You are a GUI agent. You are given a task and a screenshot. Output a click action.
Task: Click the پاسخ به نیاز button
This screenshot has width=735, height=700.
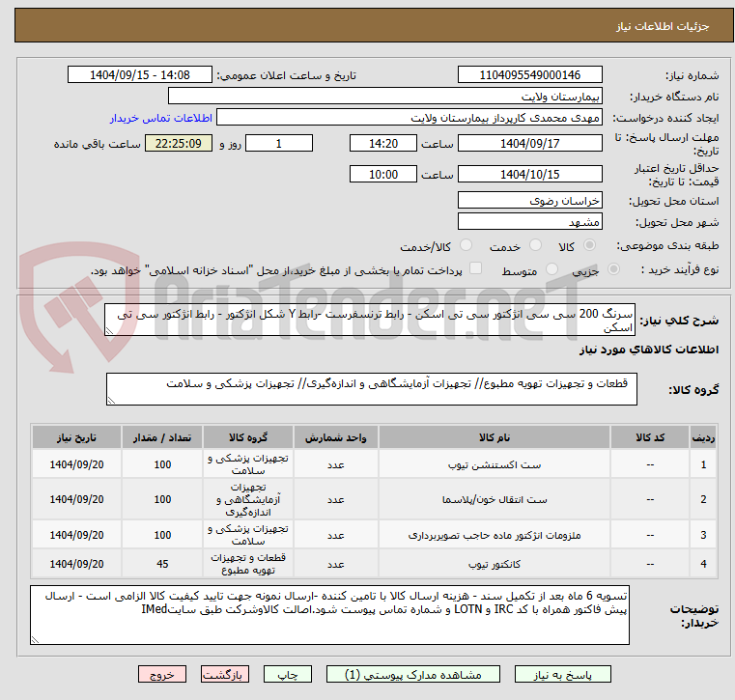click(x=562, y=674)
